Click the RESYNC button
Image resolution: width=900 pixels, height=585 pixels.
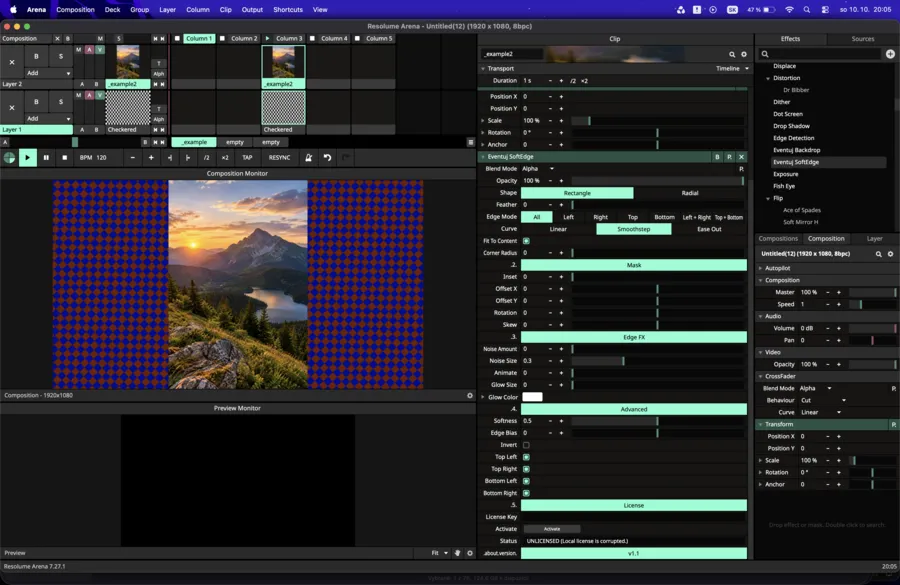(280, 158)
